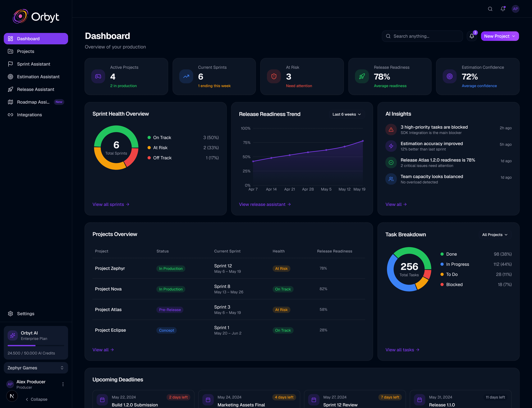Click the May 19 point on trend chart
This screenshot has height=408, width=532.
[363, 141]
